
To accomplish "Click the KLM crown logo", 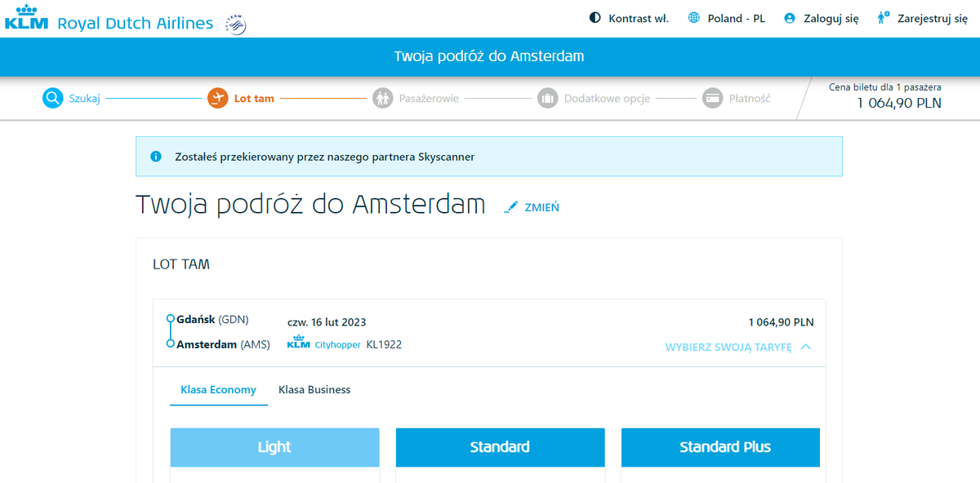I will point(26,18).
